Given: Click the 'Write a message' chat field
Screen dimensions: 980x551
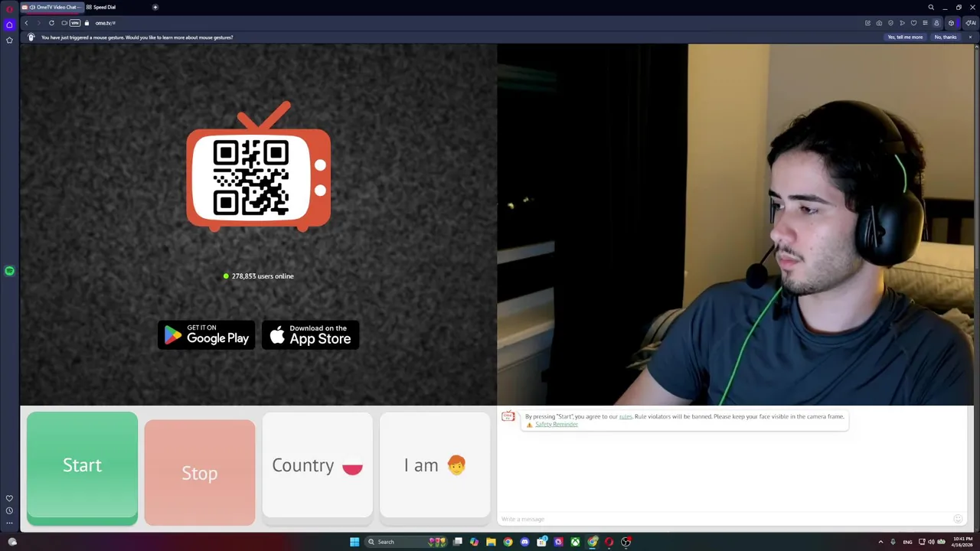Looking at the screenshot, I should 724,519.
